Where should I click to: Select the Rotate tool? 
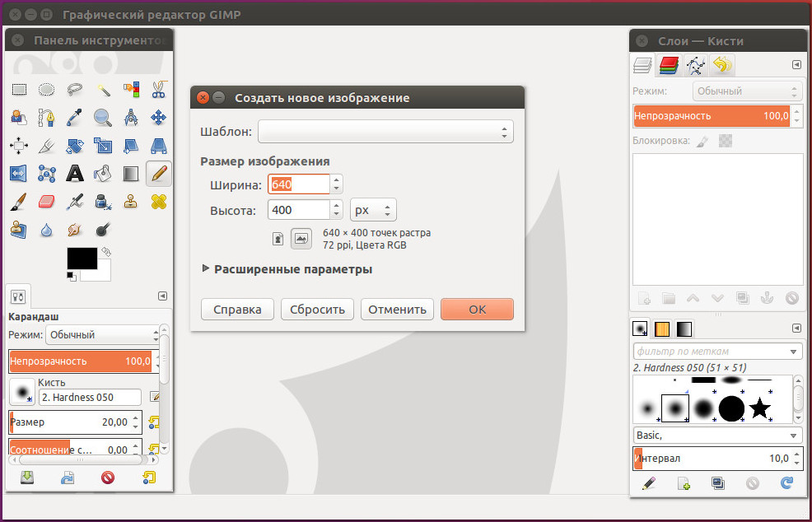pos(75,146)
